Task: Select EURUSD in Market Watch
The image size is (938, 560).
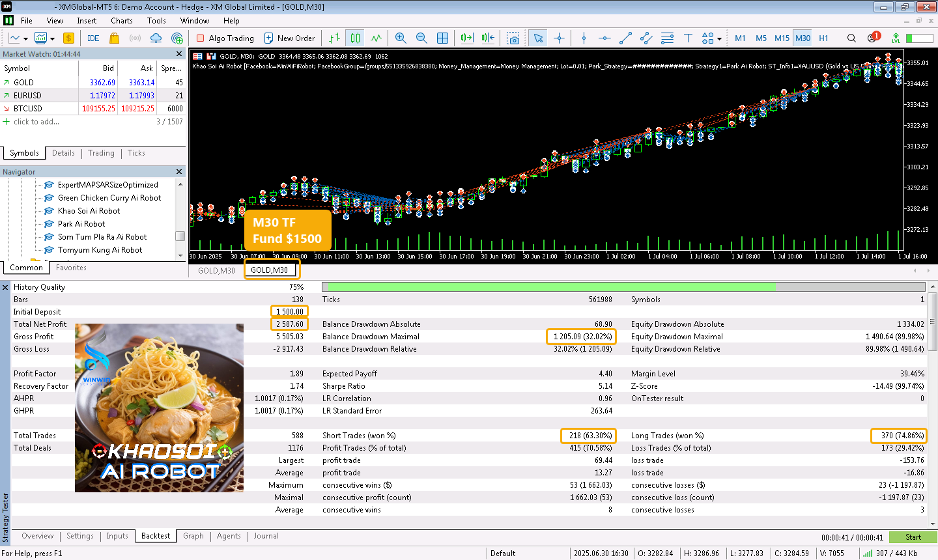Action: pyautogui.click(x=93, y=96)
